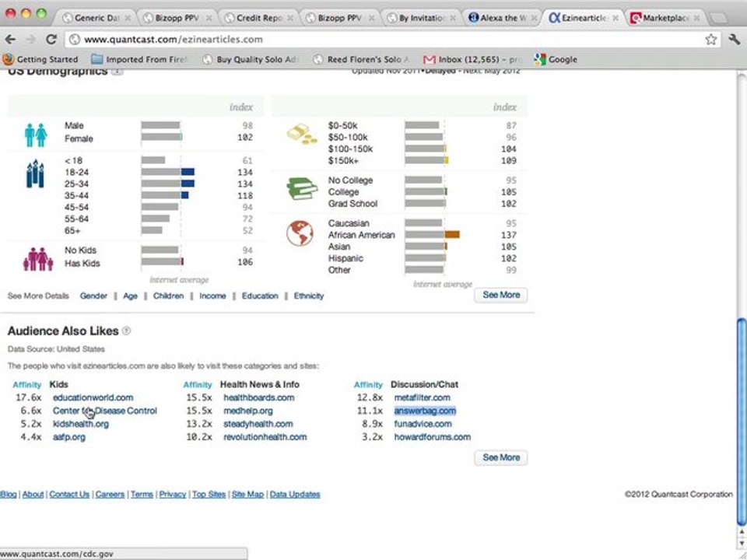747x560 pixels.
Task: Open the revolutionhealth.com link
Action: [x=265, y=437]
